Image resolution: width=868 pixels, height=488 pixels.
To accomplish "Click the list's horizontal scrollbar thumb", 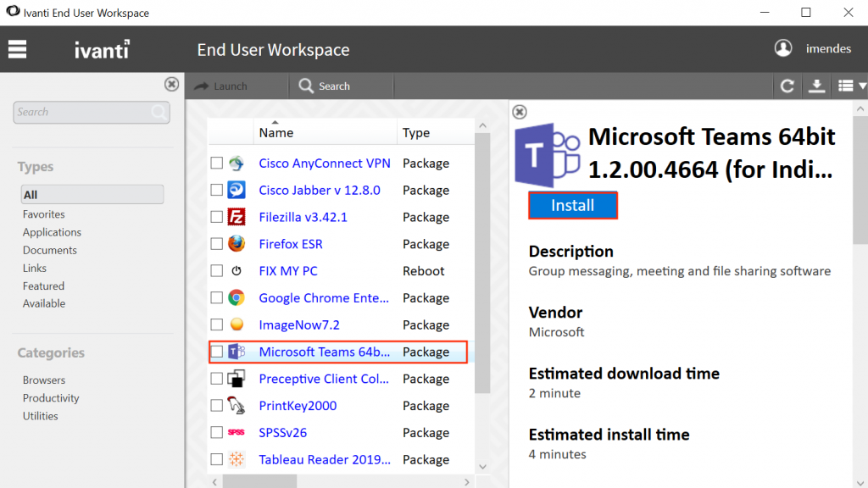I will [x=259, y=482].
